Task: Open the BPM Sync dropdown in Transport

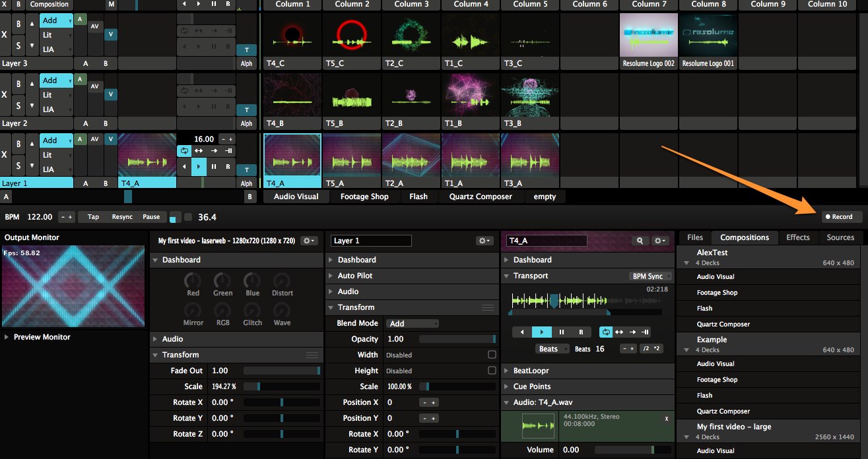Action: [650, 276]
